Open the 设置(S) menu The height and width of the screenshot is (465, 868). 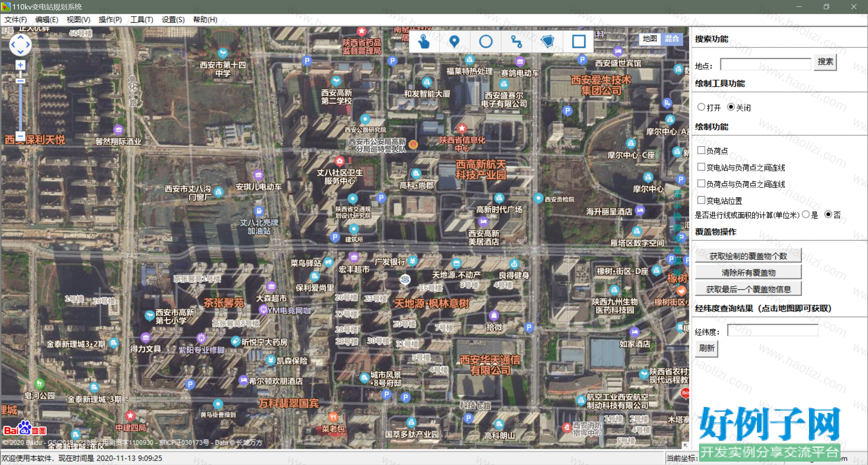(173, 20)
